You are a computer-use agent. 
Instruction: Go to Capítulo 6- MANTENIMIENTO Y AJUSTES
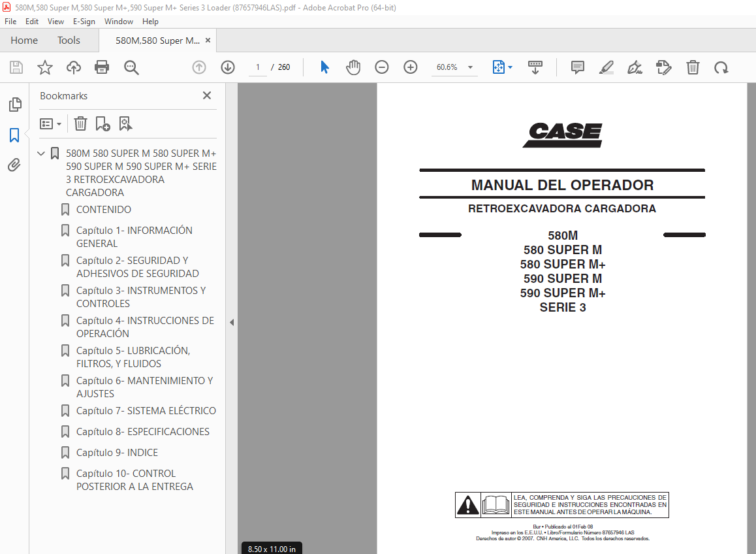pos(145,387)
